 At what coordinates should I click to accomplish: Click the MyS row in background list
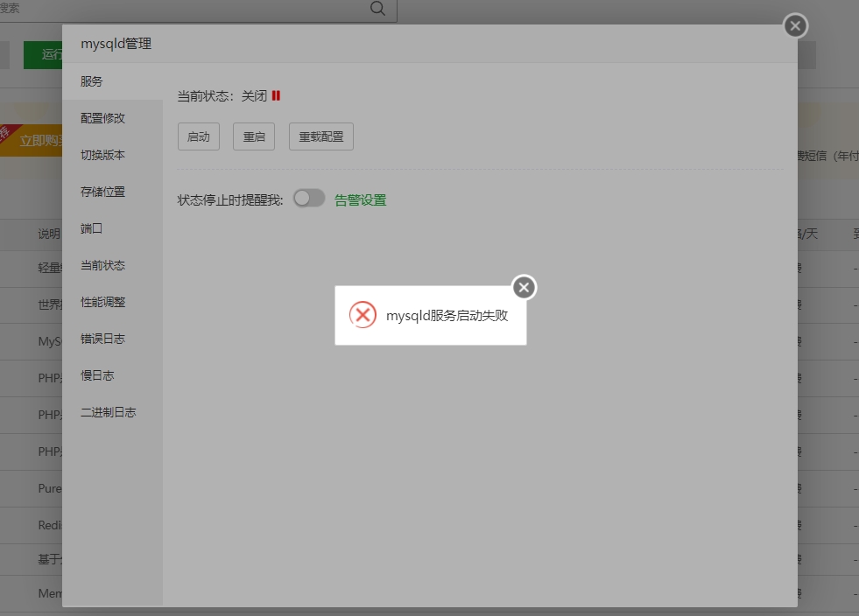click(x=32, y=341)
